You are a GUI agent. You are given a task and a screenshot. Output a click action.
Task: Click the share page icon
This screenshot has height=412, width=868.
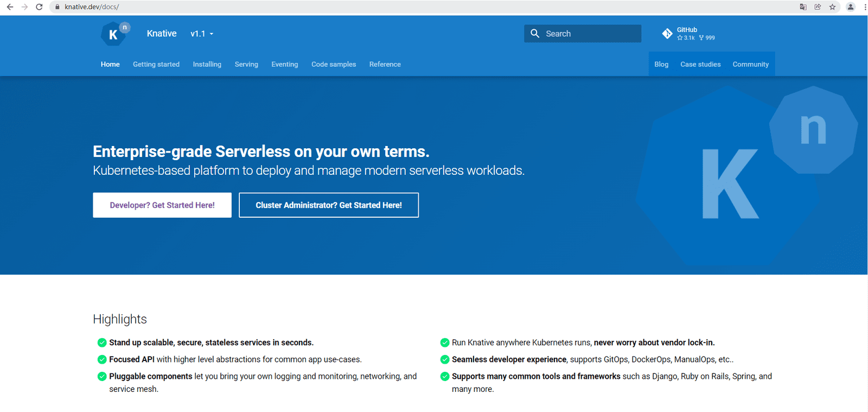pos(818,7)
